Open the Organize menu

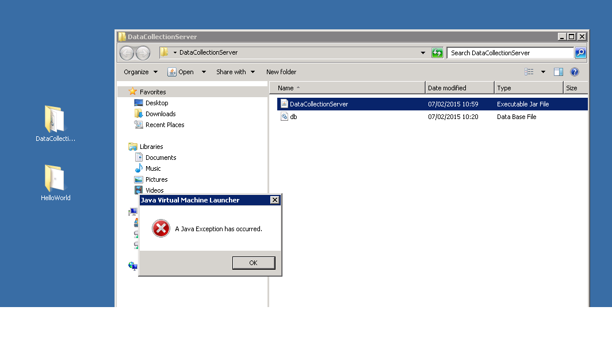[x=140, y=72]
